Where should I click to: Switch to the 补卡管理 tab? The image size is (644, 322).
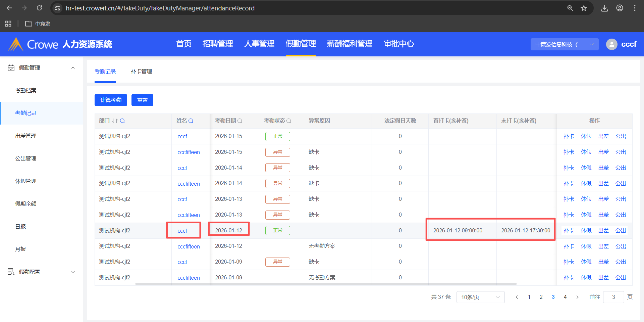tap(141, 72)
